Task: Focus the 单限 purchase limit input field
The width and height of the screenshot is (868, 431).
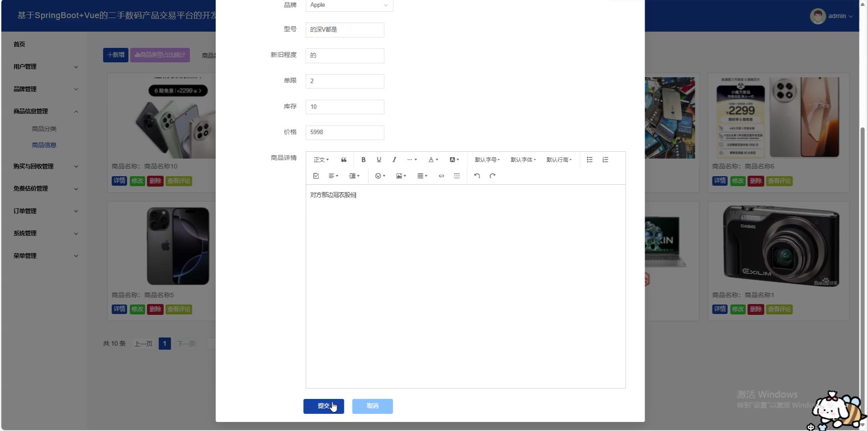Action: (345, 81)
